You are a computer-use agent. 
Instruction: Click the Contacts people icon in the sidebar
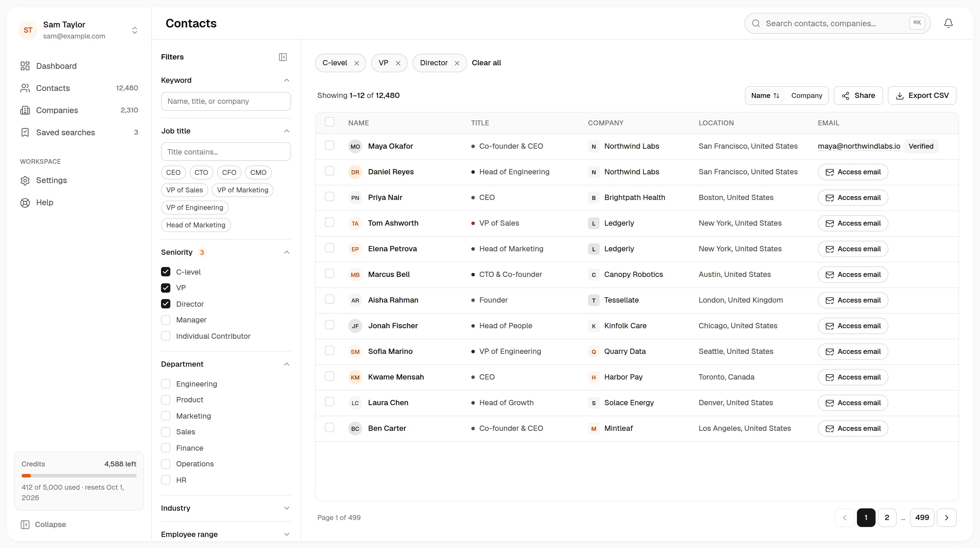[x=25, y=88]
